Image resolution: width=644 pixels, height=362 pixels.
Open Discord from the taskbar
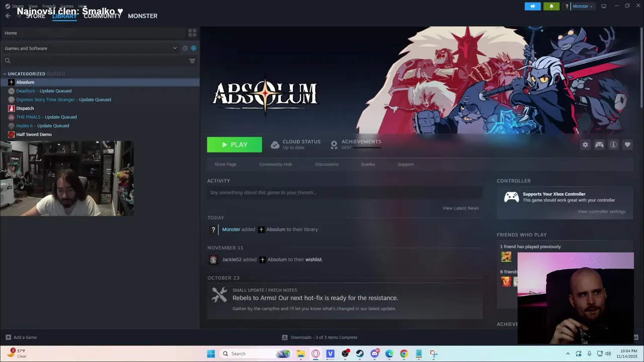click(374, 353)
